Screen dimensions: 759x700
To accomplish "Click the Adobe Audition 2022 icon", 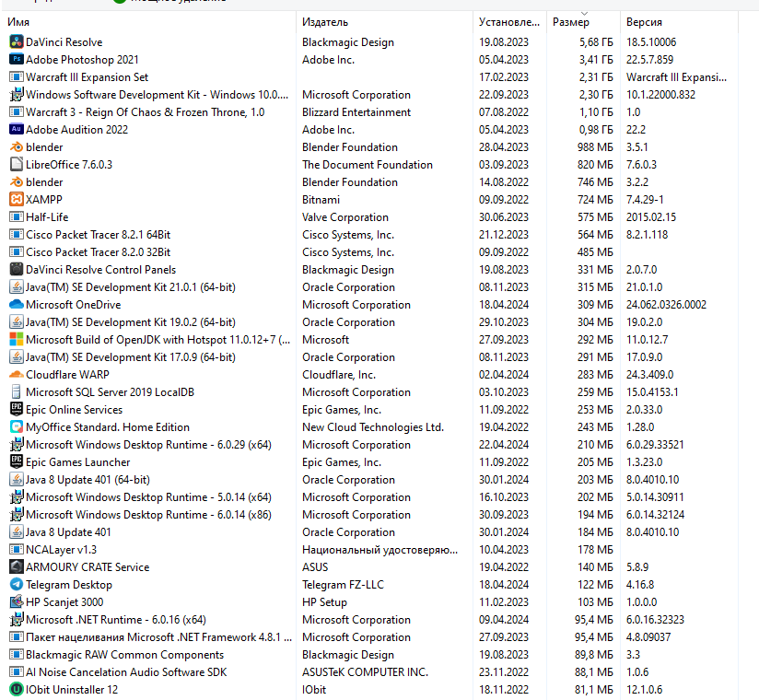I will click(17, 129).
